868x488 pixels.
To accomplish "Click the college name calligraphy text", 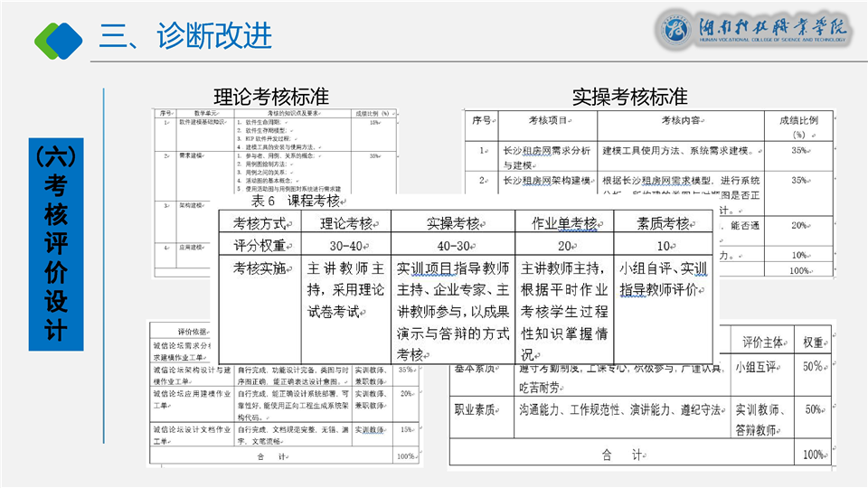I will pyautogui.click(x=770, y=29).
